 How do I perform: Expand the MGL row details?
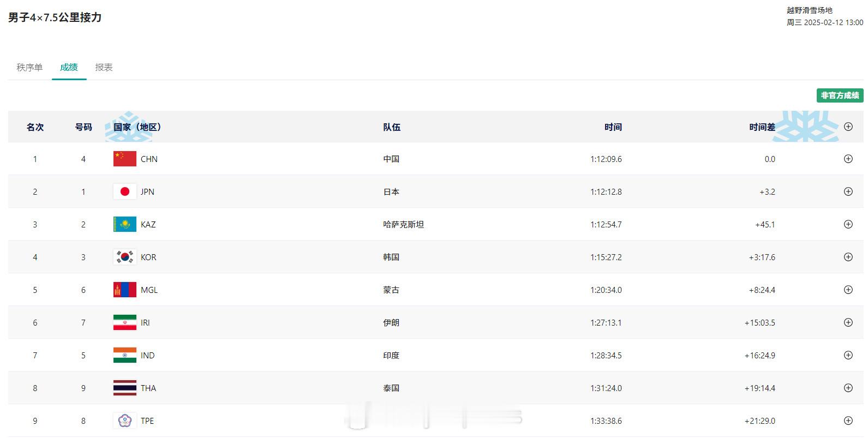pyautogui.click(x=848, y=290)
